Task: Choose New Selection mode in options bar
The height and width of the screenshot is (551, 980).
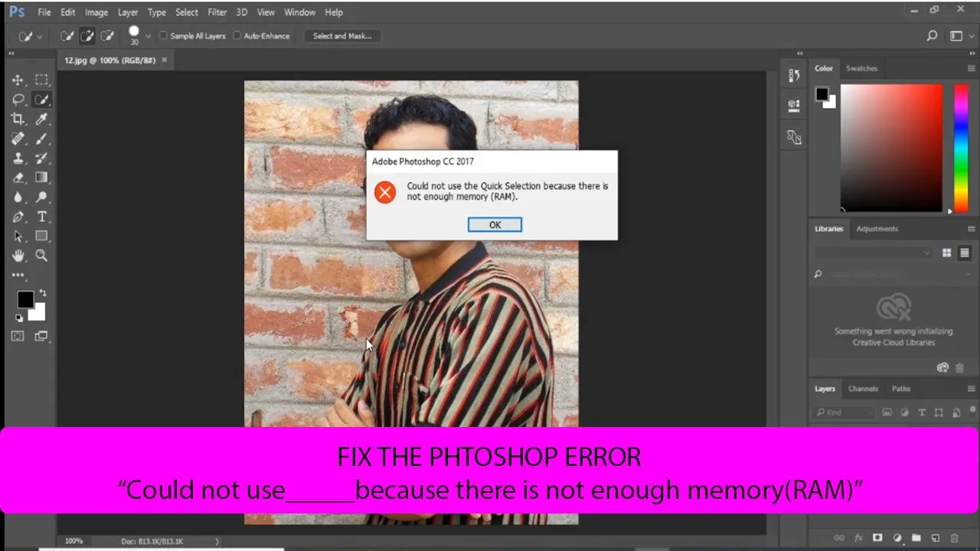Action: pos(67,36)
